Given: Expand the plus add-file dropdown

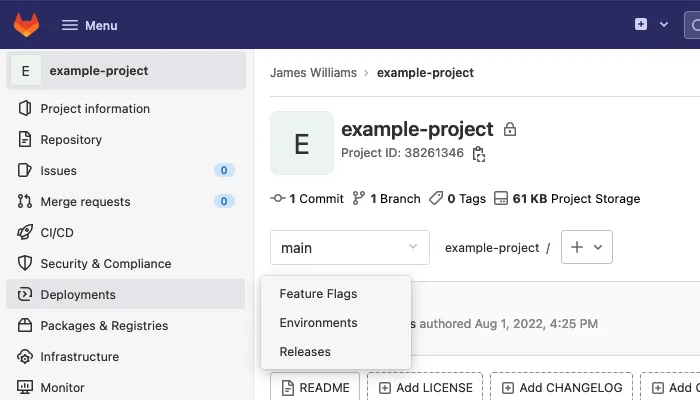Looking at the screenshot, I should [587, 247].
